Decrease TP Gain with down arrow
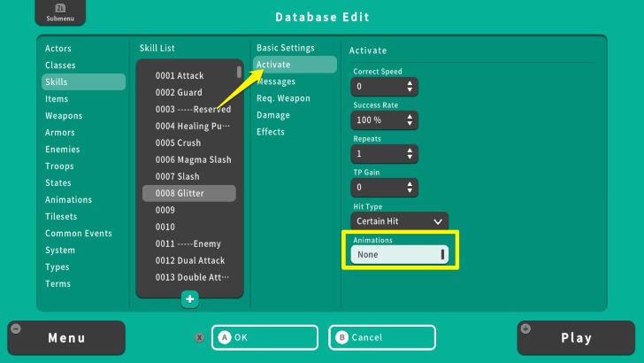 point(410,190)
